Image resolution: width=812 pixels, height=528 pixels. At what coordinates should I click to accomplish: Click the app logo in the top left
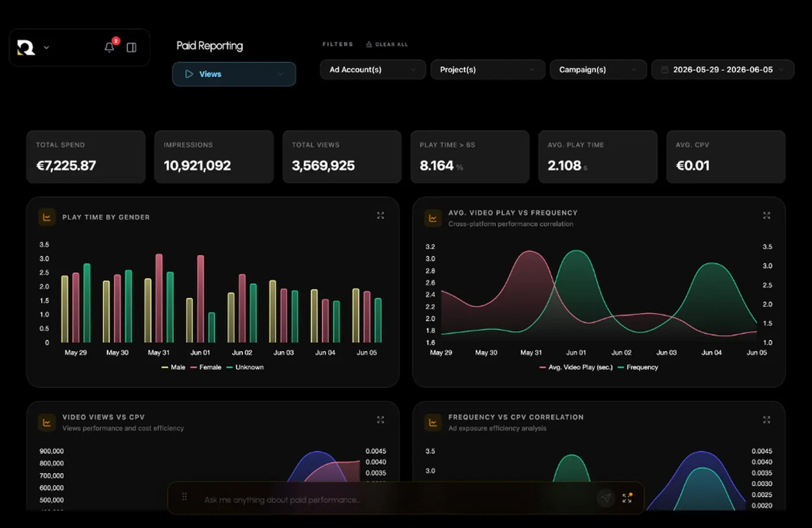(26, 48)
